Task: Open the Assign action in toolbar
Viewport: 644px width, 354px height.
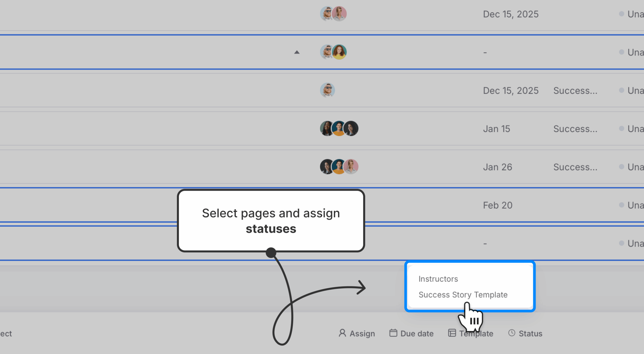Action: pyautogui.click(x=356, y=333)
